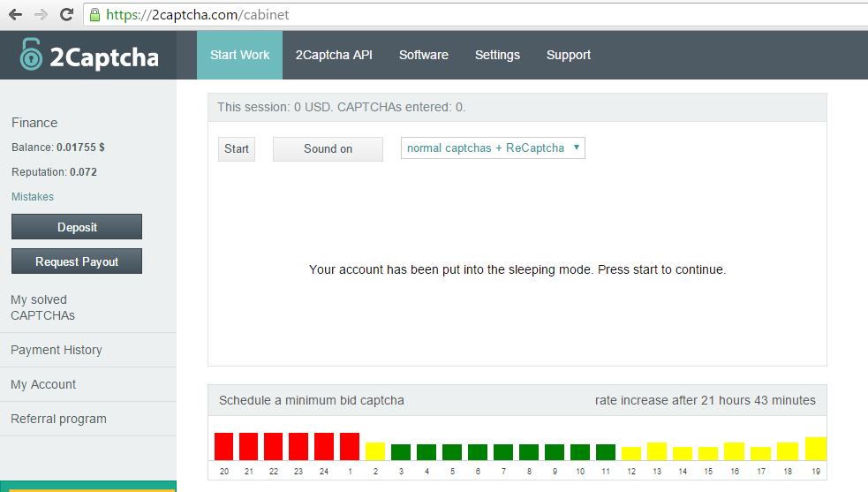Go forward with the browser forward arrow
Screen dimensions: 868x492
point(41,14)
